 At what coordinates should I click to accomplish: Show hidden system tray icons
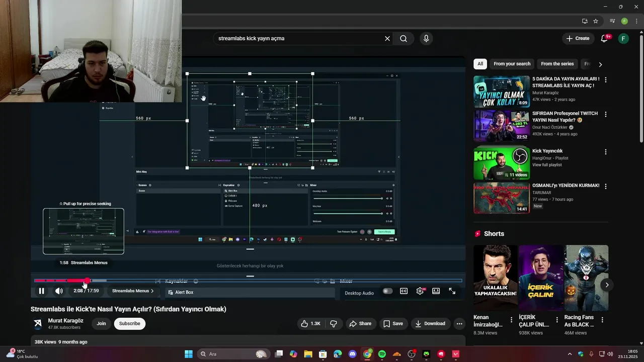point(570,354)
